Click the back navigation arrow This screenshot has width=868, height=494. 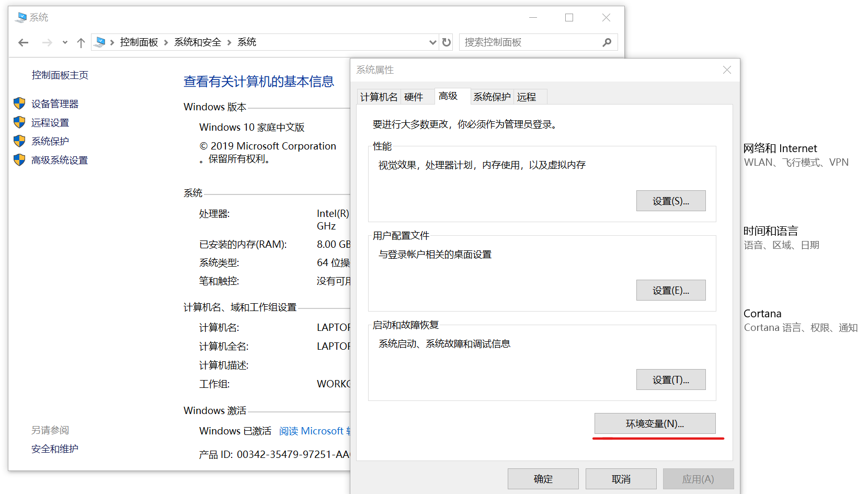(x=23, y=42)
